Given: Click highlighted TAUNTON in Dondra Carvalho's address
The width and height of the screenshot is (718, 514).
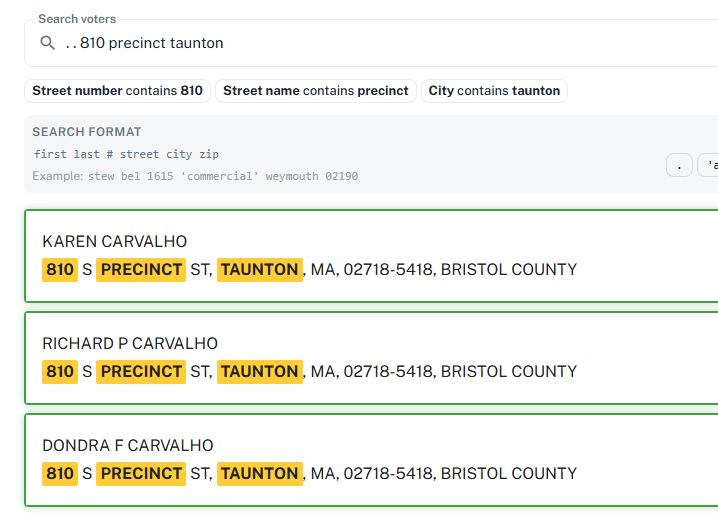Looking at the screenshot, I should tap(259, 473).
